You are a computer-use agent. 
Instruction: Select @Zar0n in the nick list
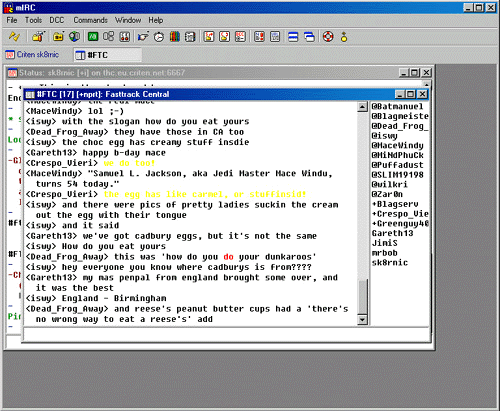coord(387,194)
